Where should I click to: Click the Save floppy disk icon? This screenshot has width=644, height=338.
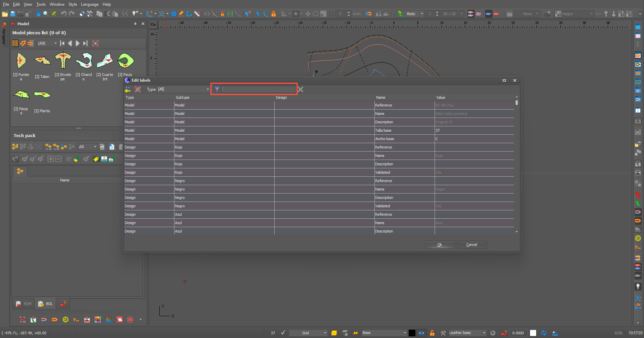[13, 14]
